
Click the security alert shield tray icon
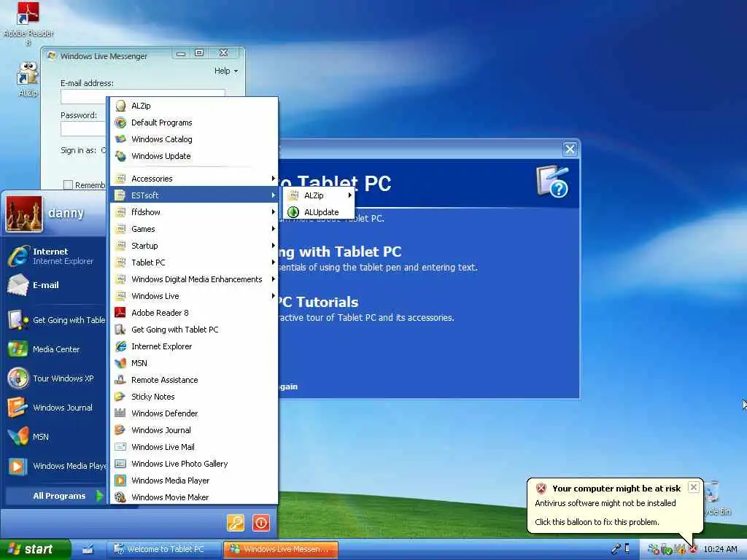(693, 549)
